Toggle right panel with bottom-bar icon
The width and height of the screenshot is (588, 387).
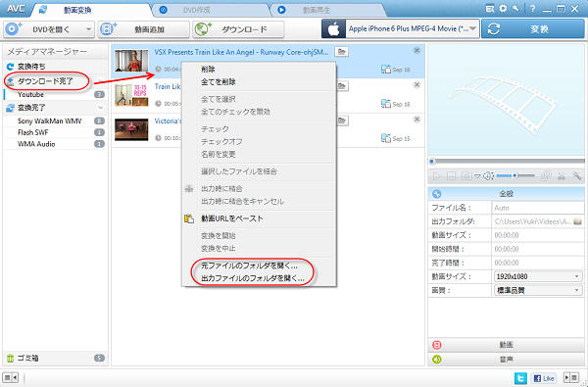click(x=571, y=377)
